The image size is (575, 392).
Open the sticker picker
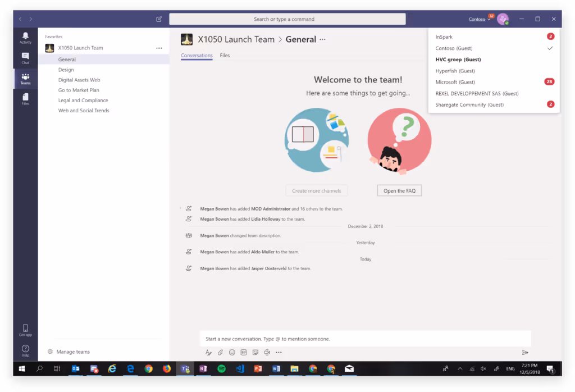[255, 352]
